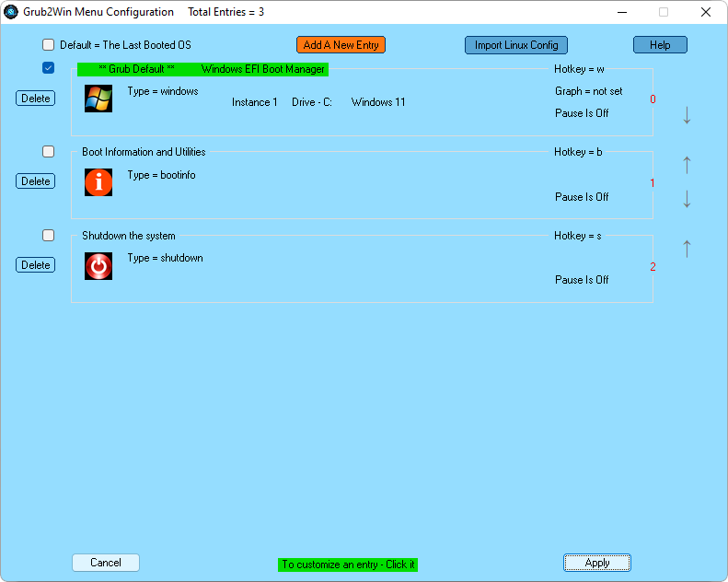Screen dimensions: 728x582
Task: Move Shutdown the system entry up
Action: (687, 248)
